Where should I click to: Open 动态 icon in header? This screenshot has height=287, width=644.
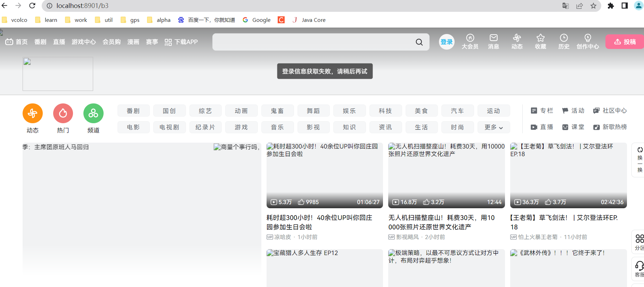pyautogui.click(x=517, y=38)
